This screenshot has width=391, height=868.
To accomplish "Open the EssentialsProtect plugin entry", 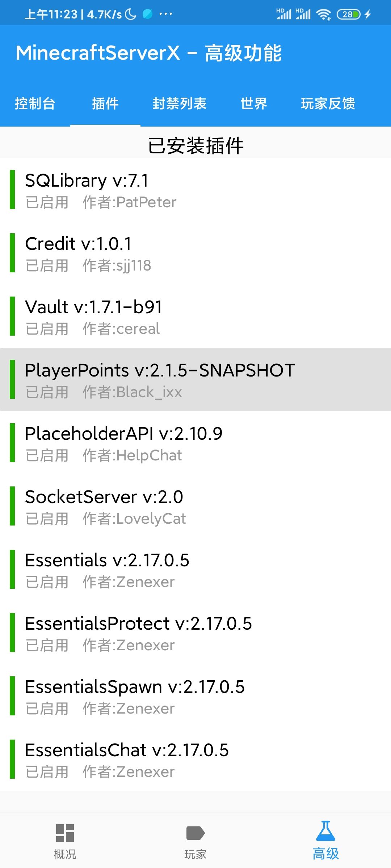I will pyautogui.click(x=195, y=633).
